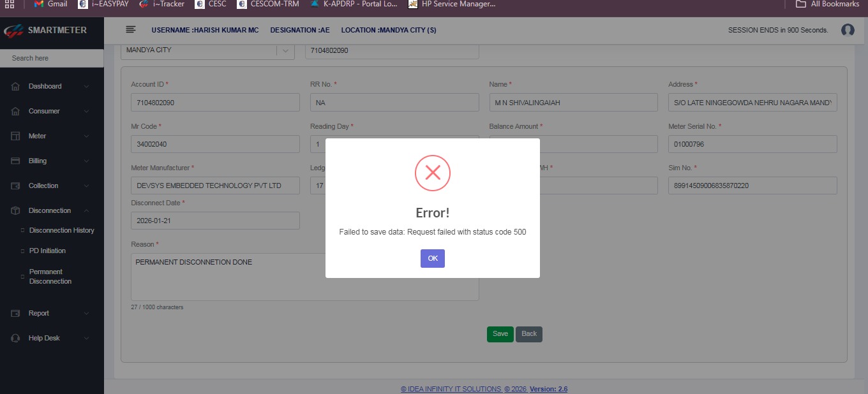The height and width of the screenshot is (394, 868).
Task: Expand the Help Desk menu chevron
Action: (x=86, y=338)
